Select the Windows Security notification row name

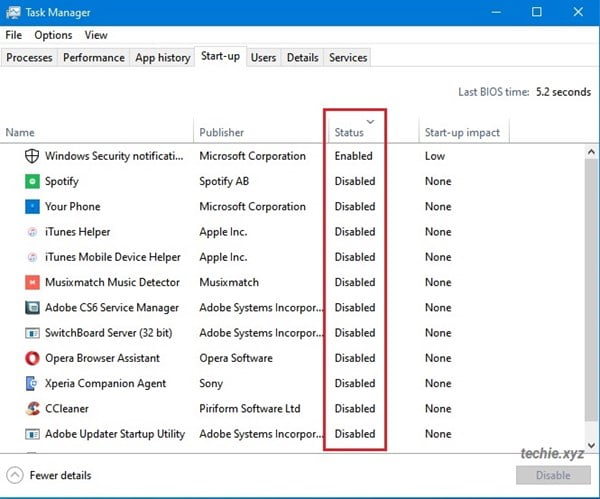click(x=114, y=156)
